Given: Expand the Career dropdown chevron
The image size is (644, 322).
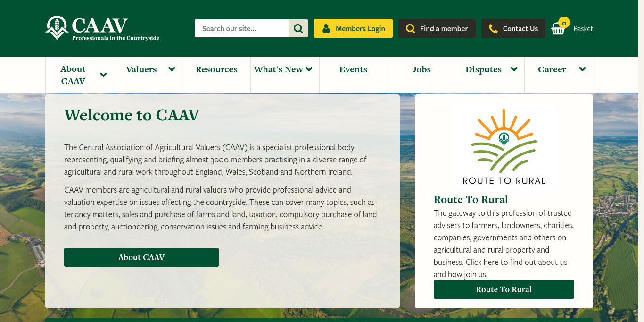Looking at the screenshot, I should (582, 69).
